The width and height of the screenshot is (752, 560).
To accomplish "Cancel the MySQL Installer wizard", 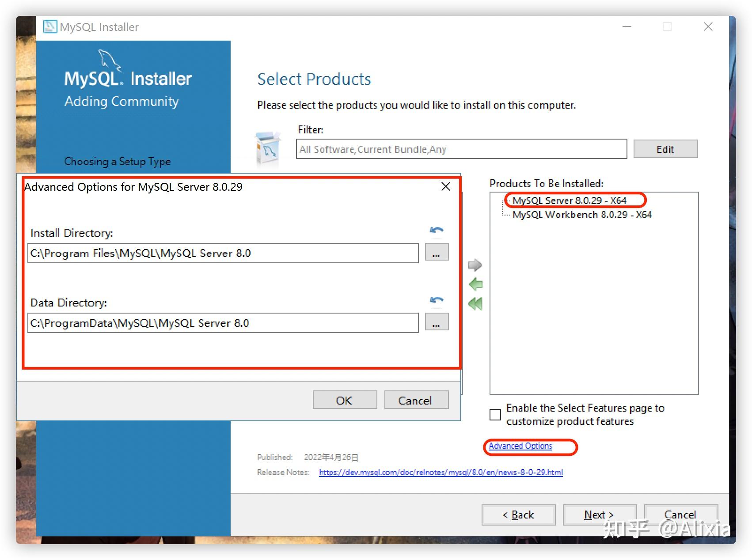I will click(x=681, y=515).
